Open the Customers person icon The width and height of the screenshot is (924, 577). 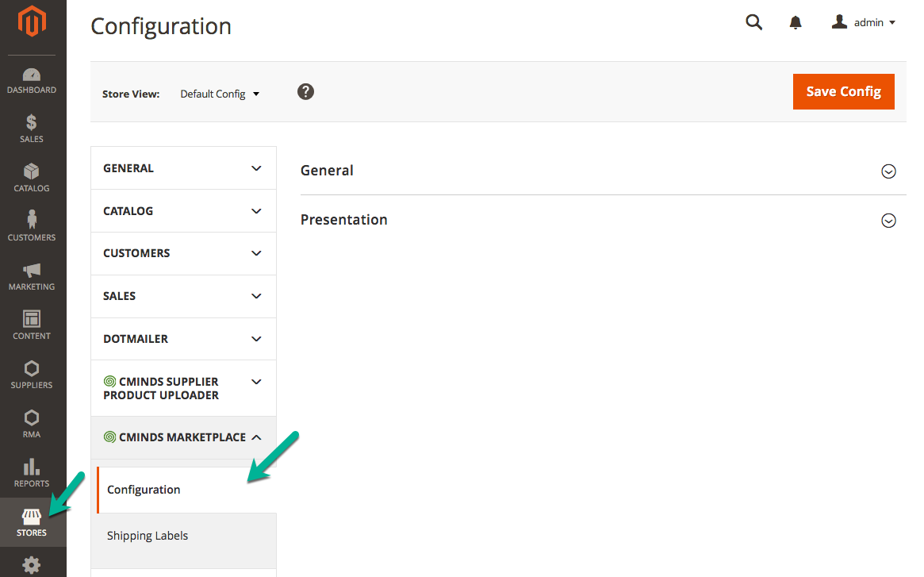click(x=32, y=221)
